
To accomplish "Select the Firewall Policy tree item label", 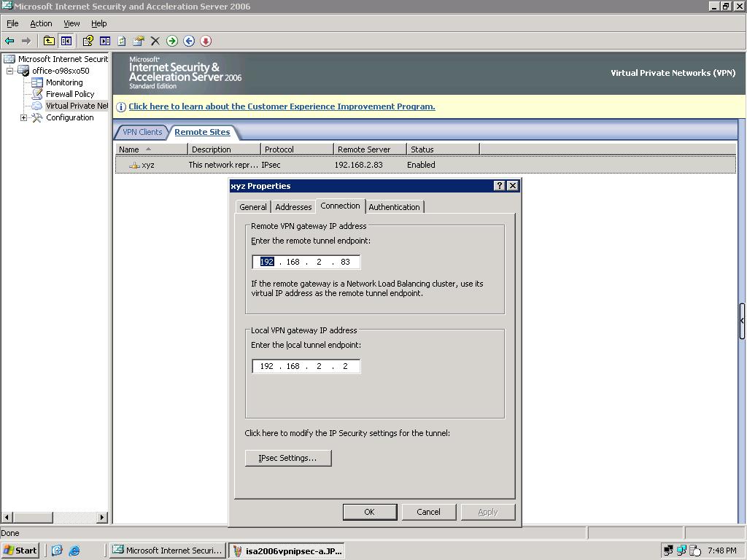I will (70, 94).
